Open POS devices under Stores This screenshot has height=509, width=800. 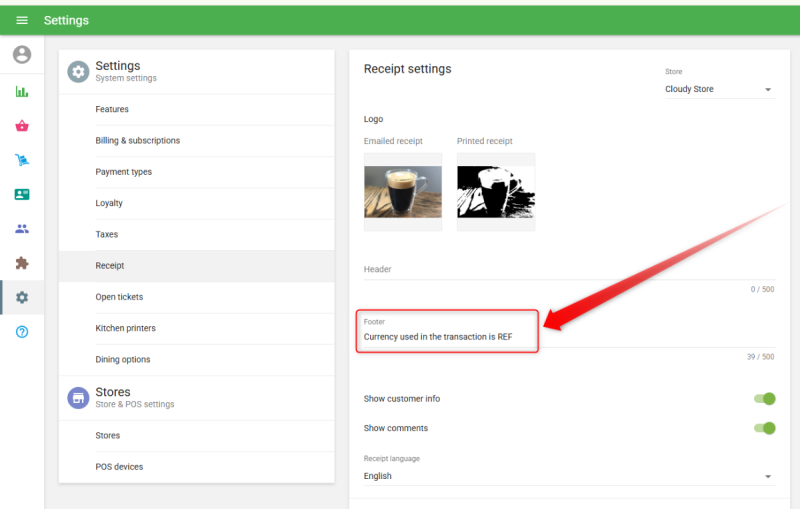click(119, 467)
